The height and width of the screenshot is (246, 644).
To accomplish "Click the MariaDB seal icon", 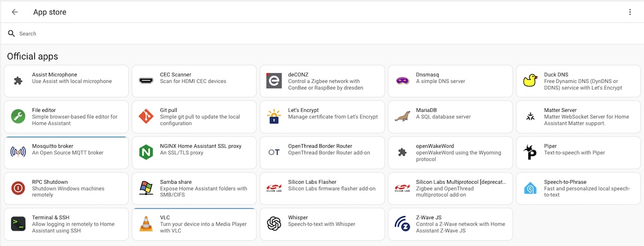I will (402, 116).
